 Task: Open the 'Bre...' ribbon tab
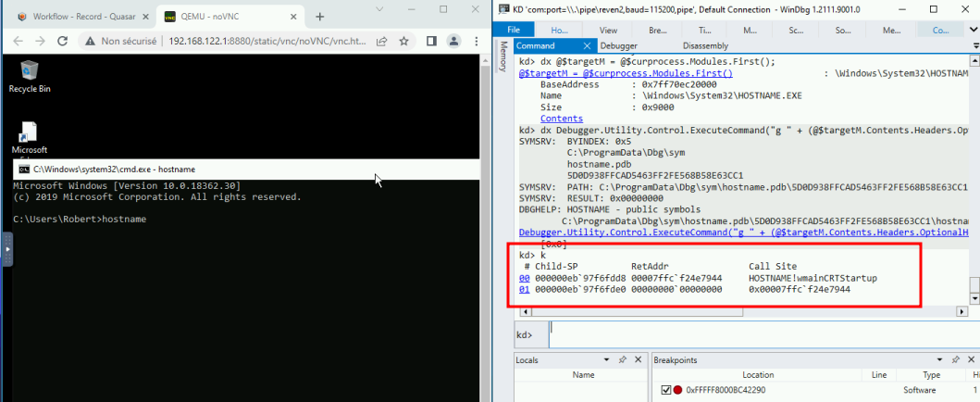click(658, 30)
